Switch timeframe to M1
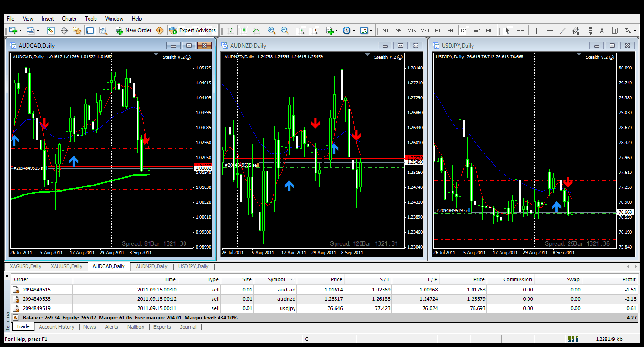 385,30
